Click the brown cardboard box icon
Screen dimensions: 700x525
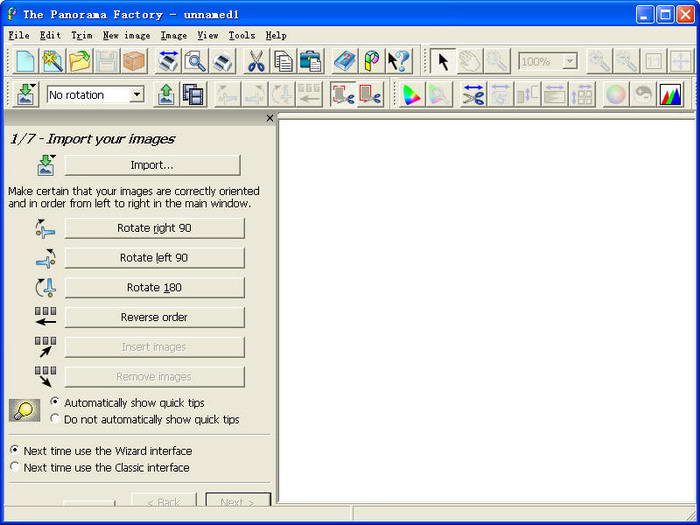pos(134,61)
